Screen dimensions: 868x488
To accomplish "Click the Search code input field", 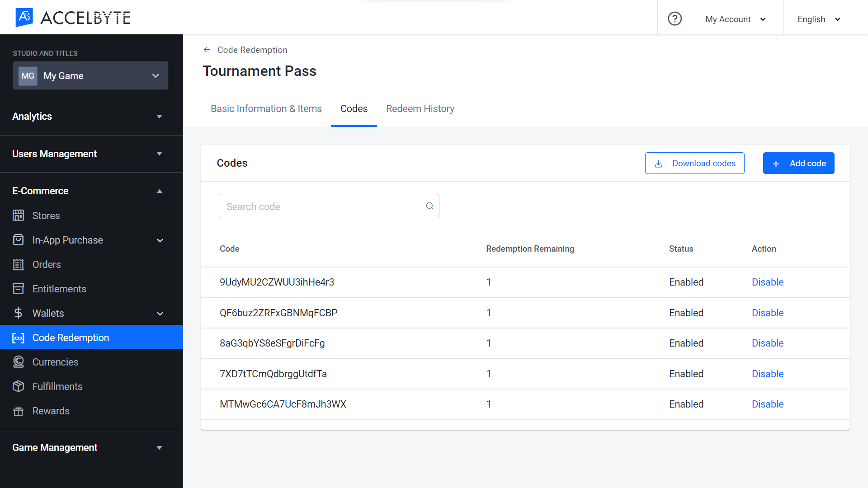I will pyautogui.click(x=329, y=206).
